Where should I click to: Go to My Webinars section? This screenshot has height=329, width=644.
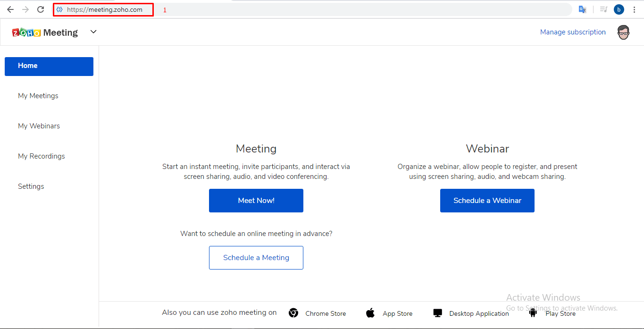pos(39,126)
